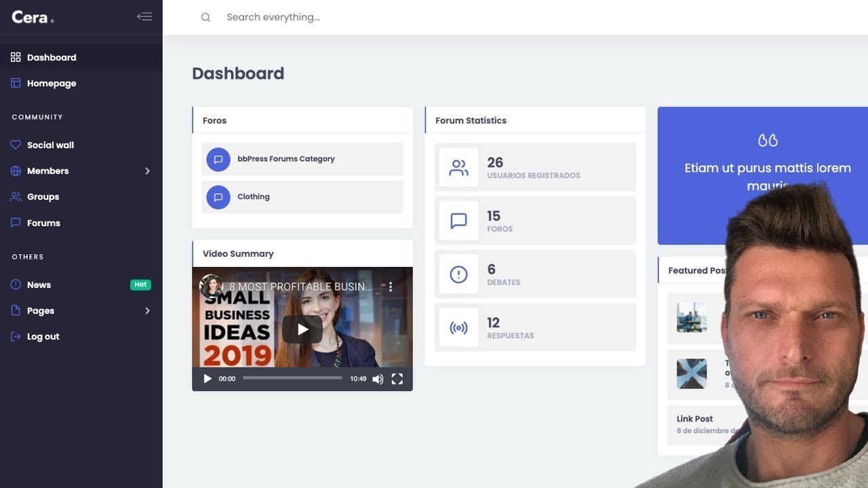
Task: Open the video's three-dot options menu
Action: (390, 287)
